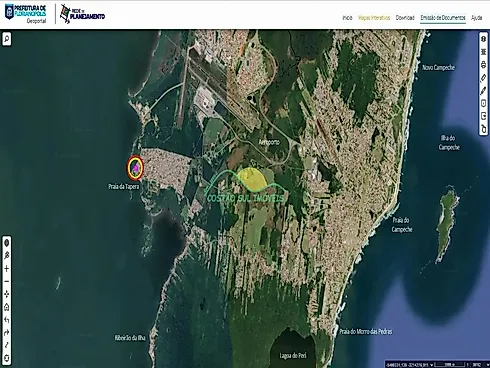Select the ruler measure tool

click(x=483, y=78)
